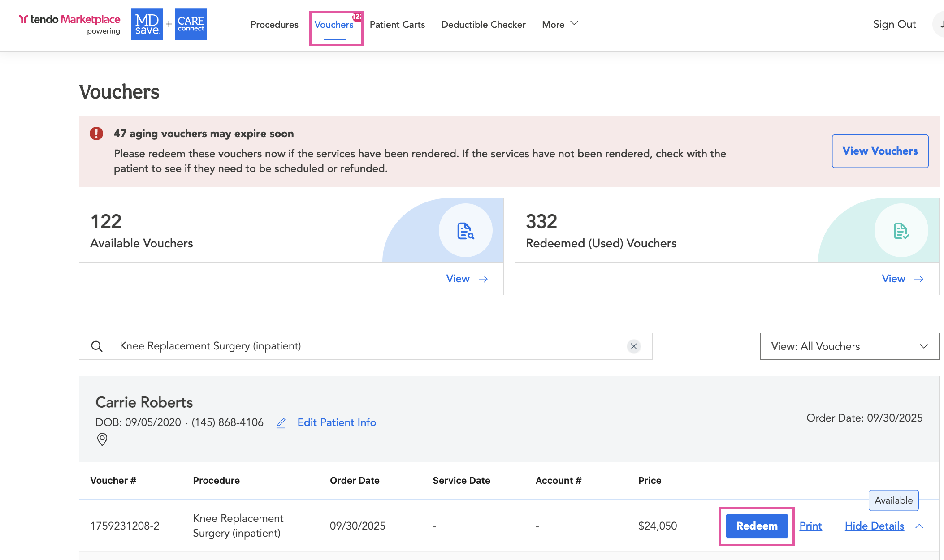The image size is (944, 560).
Task: Switch to the Procedures tab
Action: pos(274,24)
